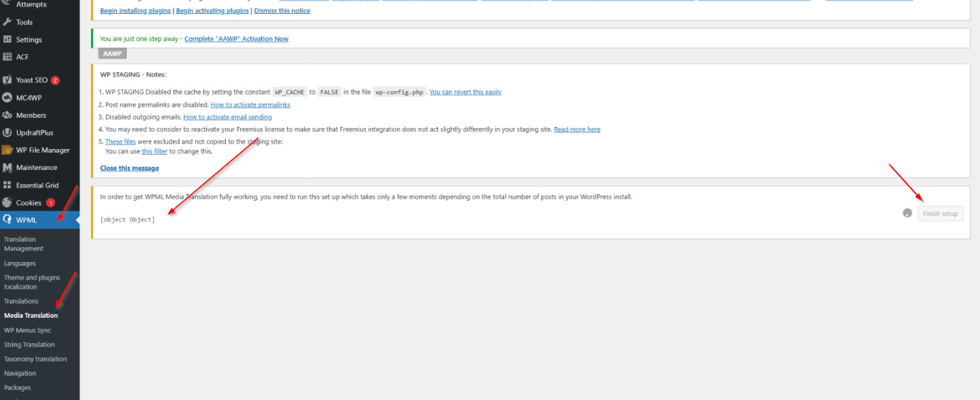Click Read more here link
The image size is (980, 400).
(x=577, y=130)
